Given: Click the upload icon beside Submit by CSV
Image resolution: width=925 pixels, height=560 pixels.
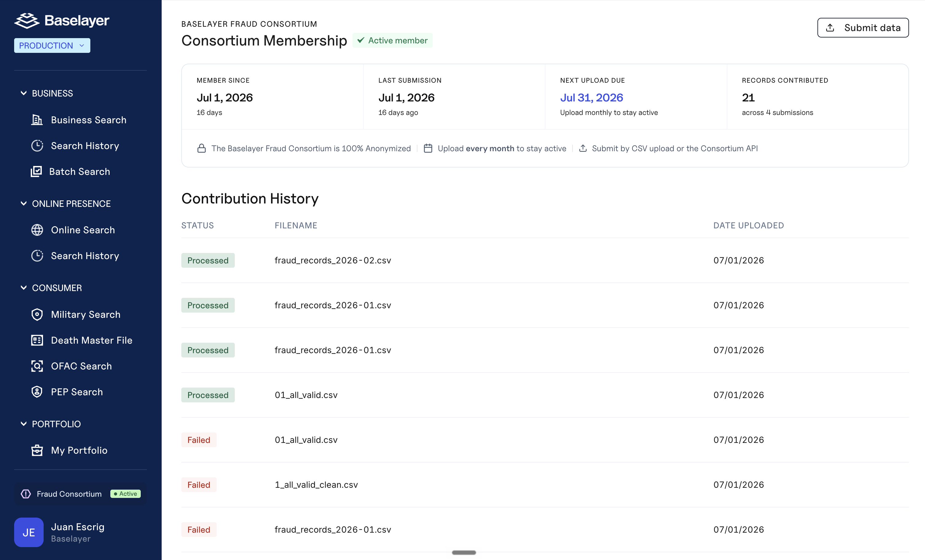Looking at the screenshot, I should [x=583, y=148].
